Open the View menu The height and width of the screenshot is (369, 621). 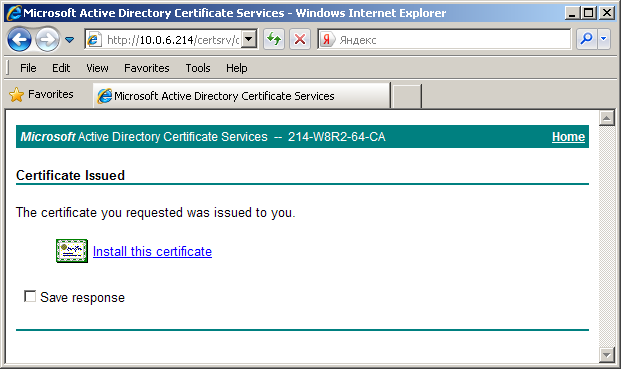[x=97, y=68]
